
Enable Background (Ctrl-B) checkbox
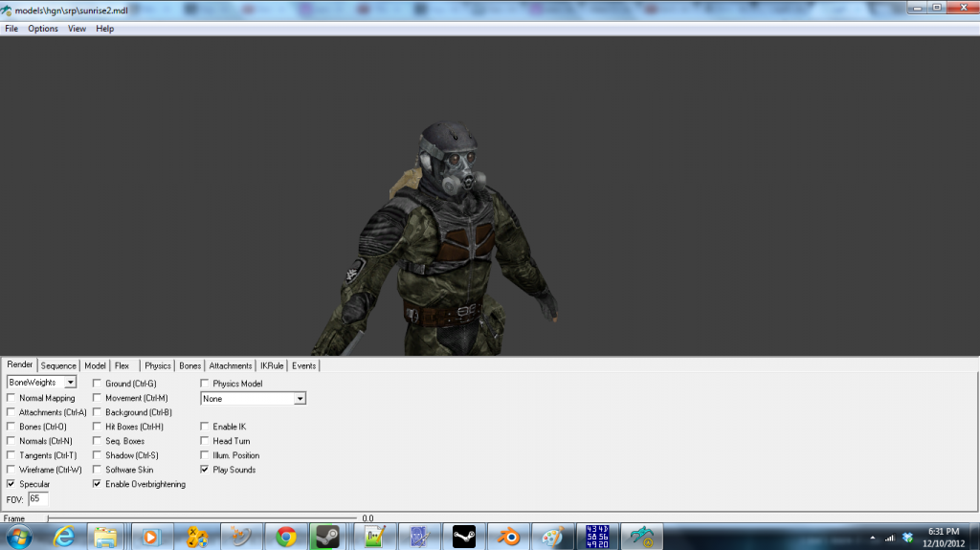point(97,412)
